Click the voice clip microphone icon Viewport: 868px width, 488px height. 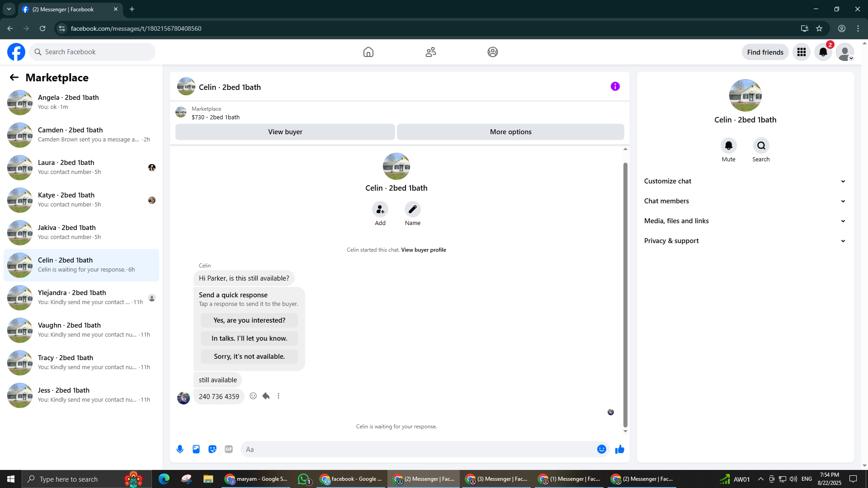coord(180,449)
